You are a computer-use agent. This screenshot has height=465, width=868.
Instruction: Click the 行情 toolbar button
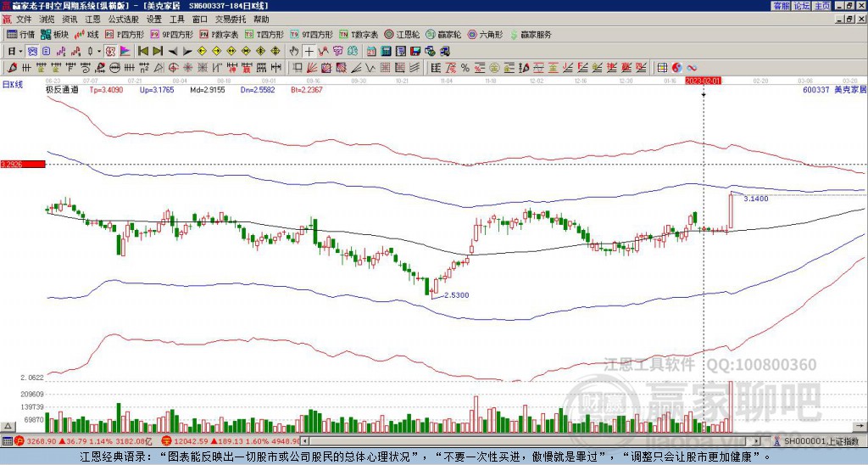coord(20,34)
